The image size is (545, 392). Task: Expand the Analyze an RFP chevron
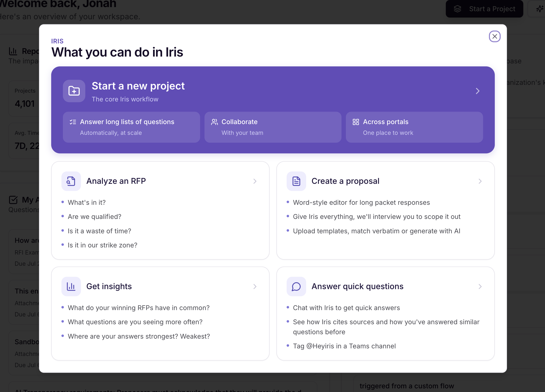point(255,181)
